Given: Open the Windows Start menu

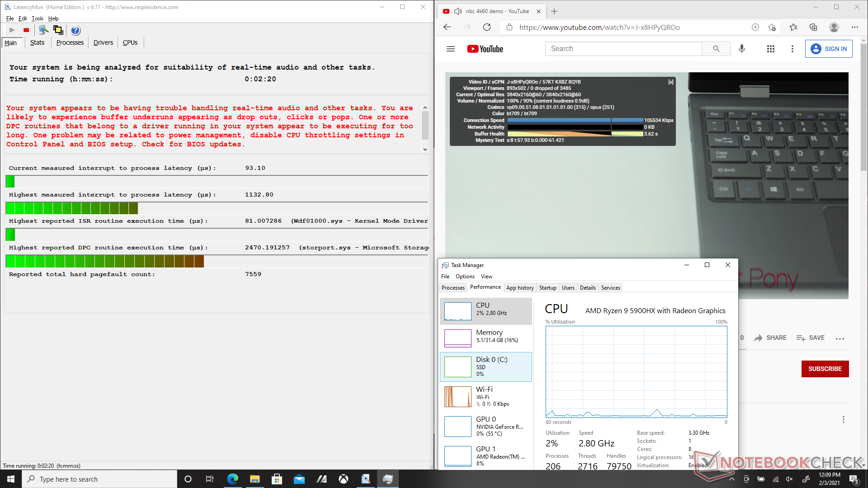Looking at the screenshot, I should [x=11, y=479].
